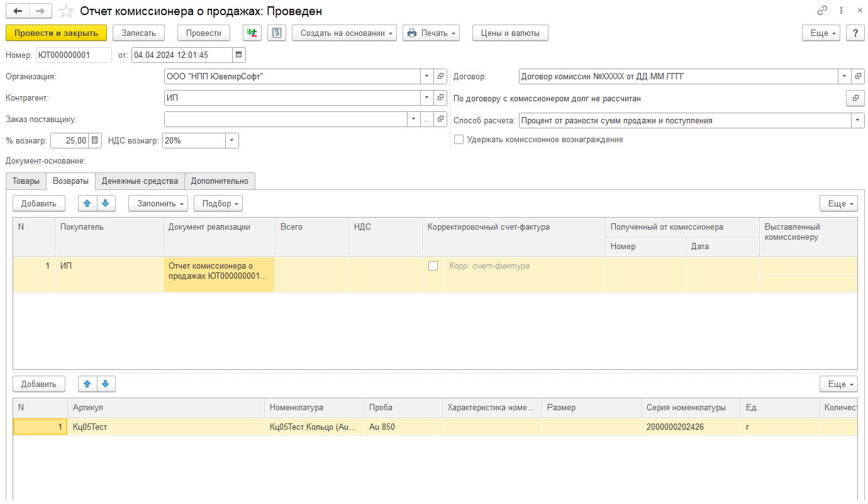This screenshot has width=868, height=504.
Task: Open help with the question mark button
Action: click(x=855, y=33)
